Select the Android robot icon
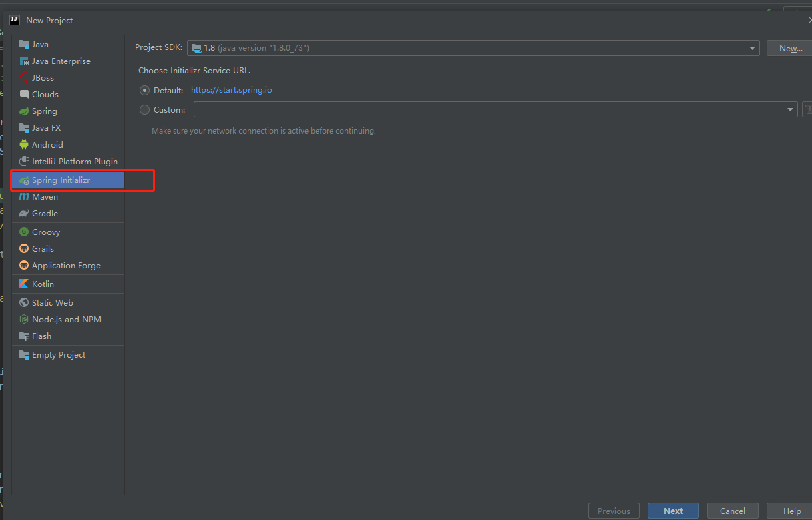The width and height of the screenshot is (812, 520). pos(24,145)
